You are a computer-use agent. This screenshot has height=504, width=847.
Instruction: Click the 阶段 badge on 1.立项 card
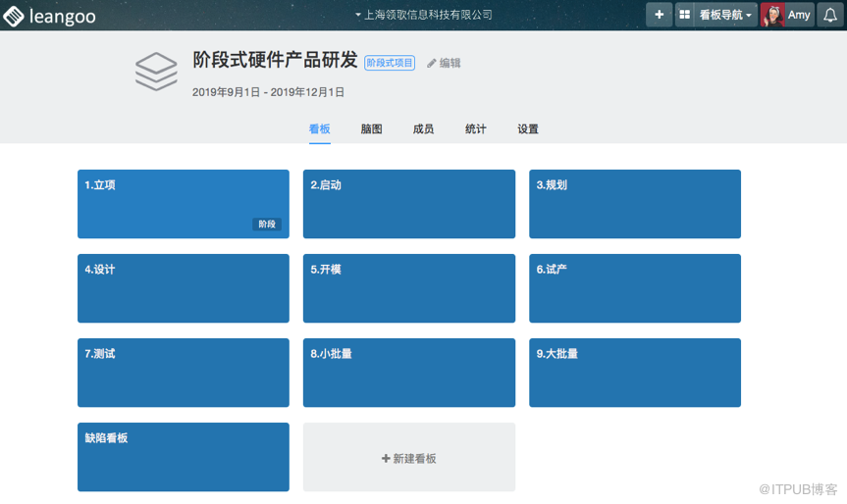267,225
